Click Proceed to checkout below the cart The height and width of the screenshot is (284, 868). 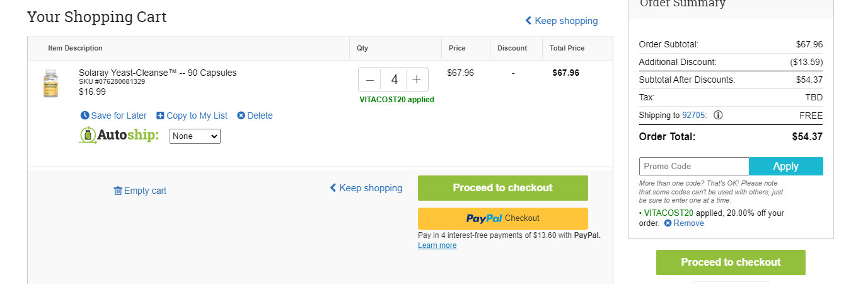pyautogui.click(x=502, y=188)
